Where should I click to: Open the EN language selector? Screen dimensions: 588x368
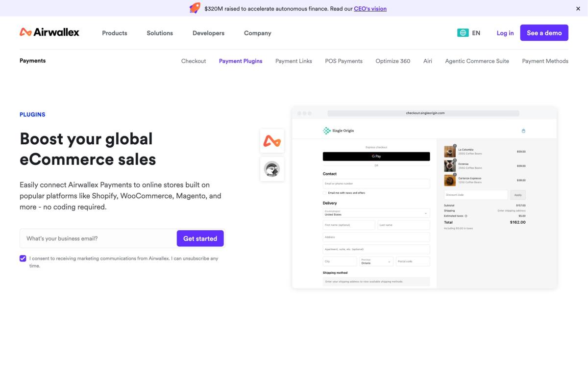coord(476,33)
